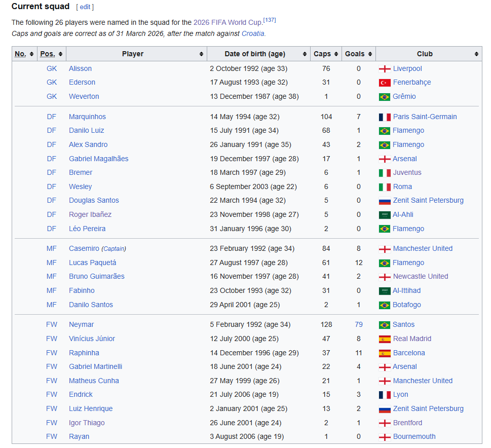Click England flag next to Newcastle United
Viewport: 491px width, 448px height.
coord(385,277)
